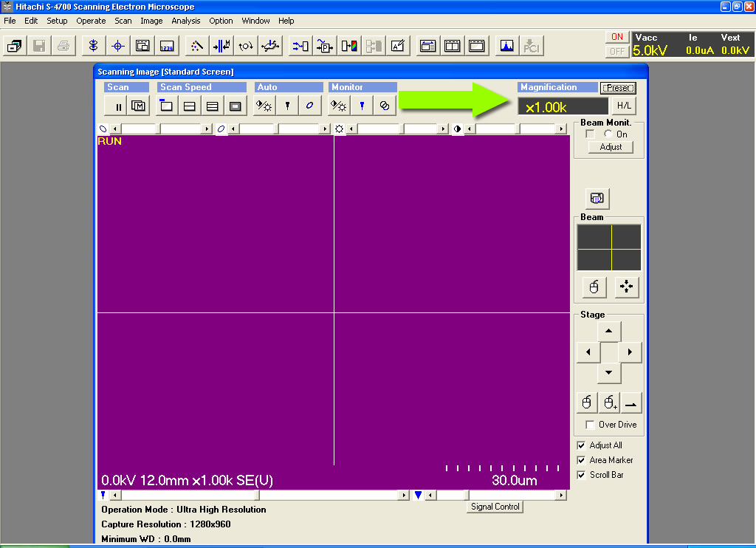This screenshot has width=756, height=548.
Task: Enable the Over Drive checkbox
Action: 590,425
